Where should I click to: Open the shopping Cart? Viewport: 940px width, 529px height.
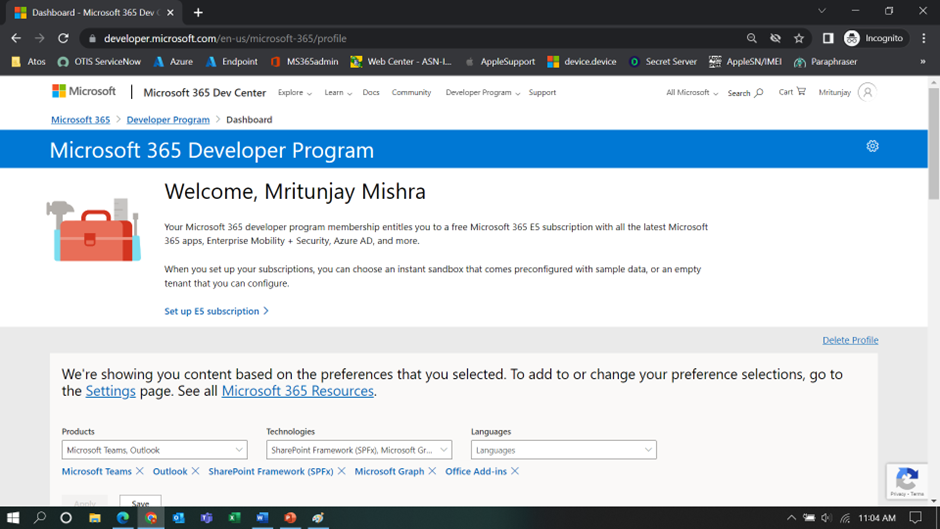click(x=792, y=92)
